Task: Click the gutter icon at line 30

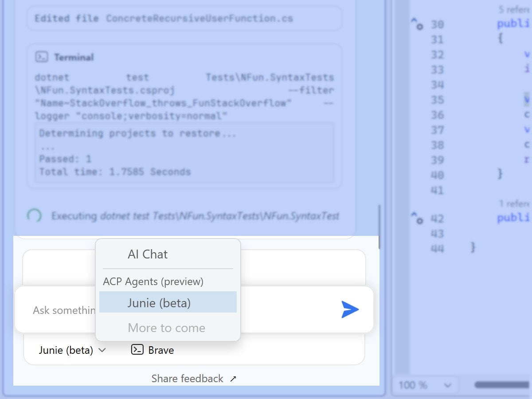Action: click(x=417, y=23)
